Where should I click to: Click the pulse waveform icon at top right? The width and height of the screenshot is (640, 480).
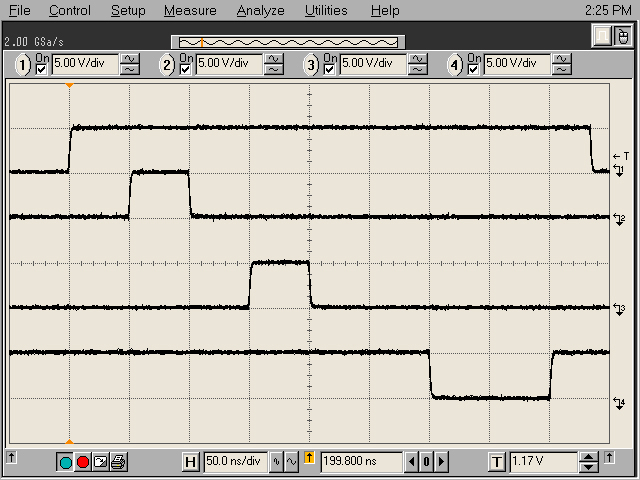(602, 36)
